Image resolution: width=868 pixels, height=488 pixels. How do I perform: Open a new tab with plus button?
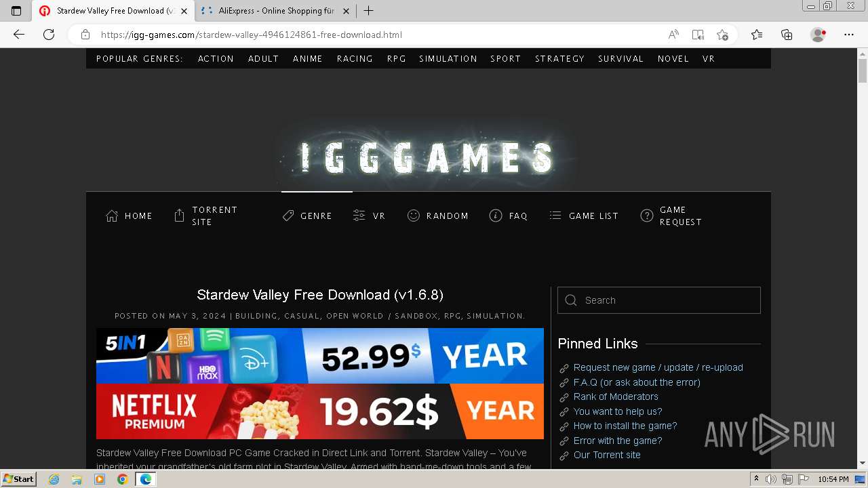click(369, 11)
